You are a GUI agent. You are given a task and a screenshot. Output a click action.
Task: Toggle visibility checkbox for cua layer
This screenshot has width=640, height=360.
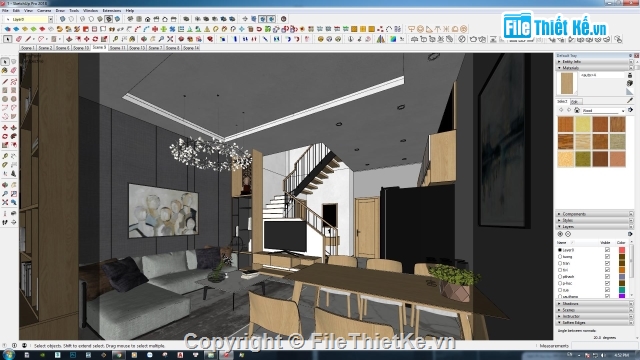click(607, 290)
